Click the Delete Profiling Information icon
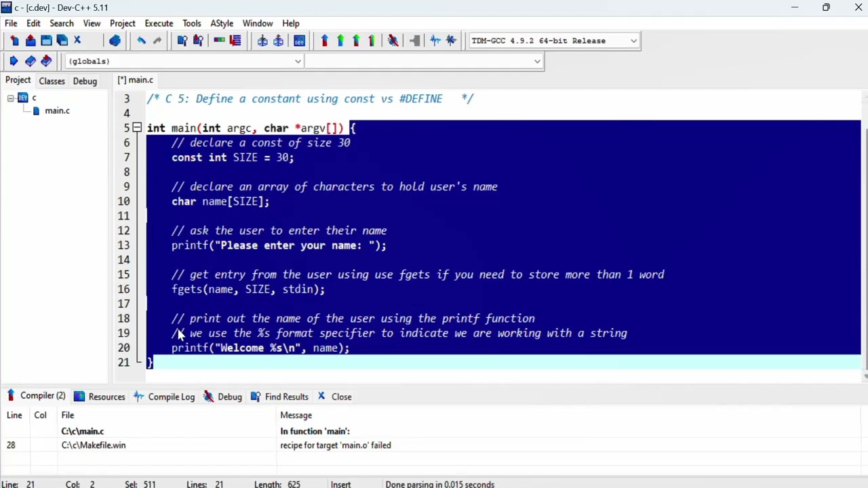868x488 pixels. tap(451, 41)
